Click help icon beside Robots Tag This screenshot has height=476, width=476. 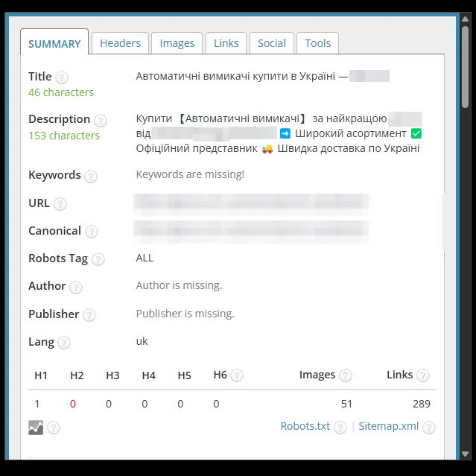(x=98, y=259)
